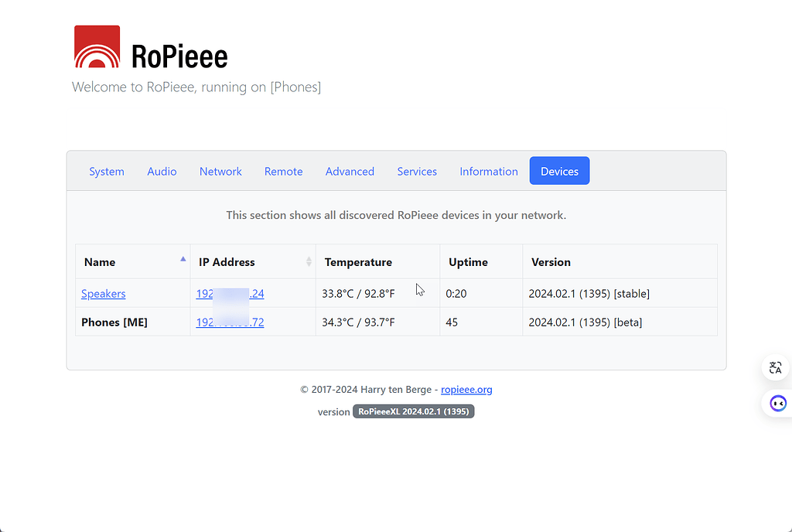The image size is (792, 532).
Task: Click the round purple mascot icon
Action: tap(777, 403)
